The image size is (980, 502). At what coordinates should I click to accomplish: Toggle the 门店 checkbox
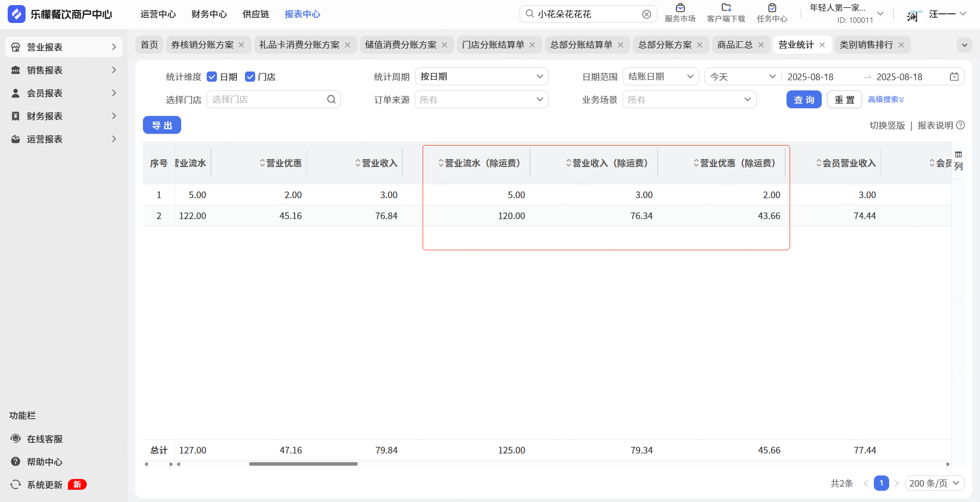pos(250,77)
